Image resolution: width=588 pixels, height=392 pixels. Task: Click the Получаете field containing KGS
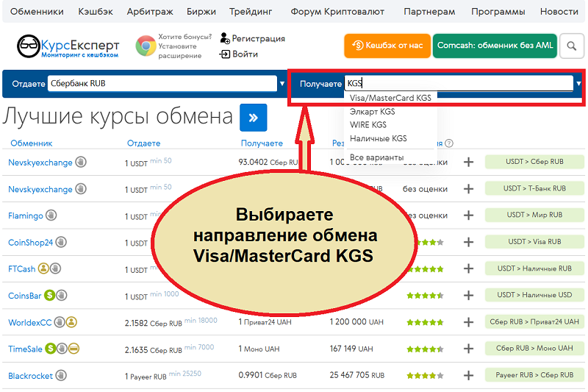(459, 83)
